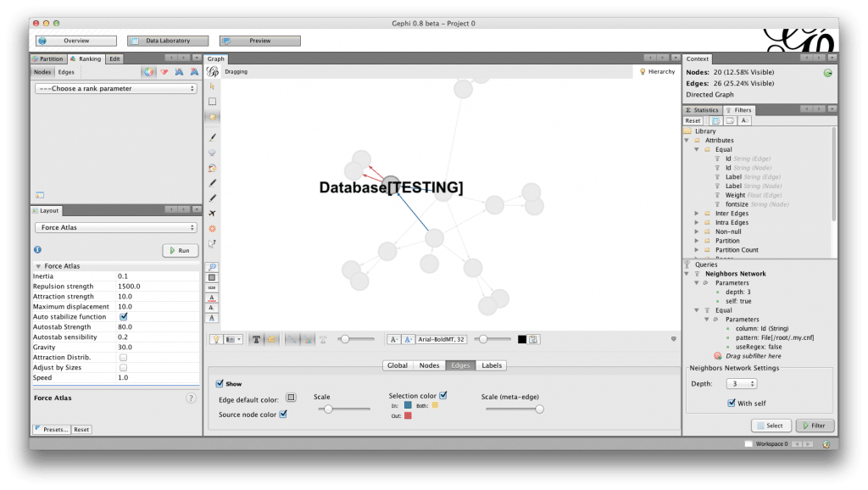
Task: Disable the With self checkbox
Action: (731, 403)
